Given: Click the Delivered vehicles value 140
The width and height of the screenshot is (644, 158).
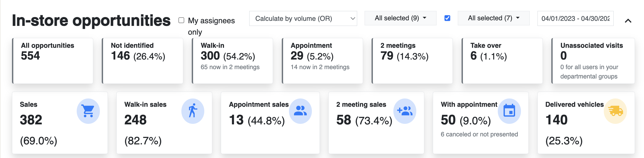Looking at the screenshot, I should click(556, 120).
